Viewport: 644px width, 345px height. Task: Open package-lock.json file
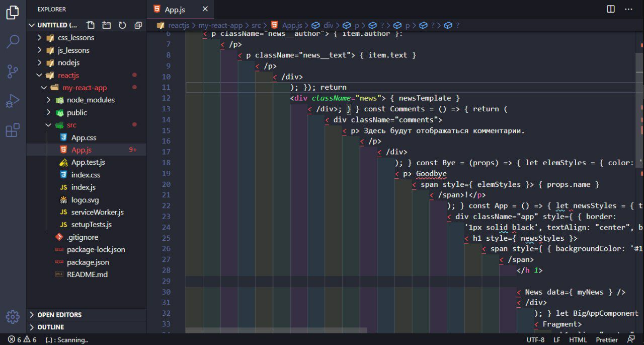click(96, 249)
